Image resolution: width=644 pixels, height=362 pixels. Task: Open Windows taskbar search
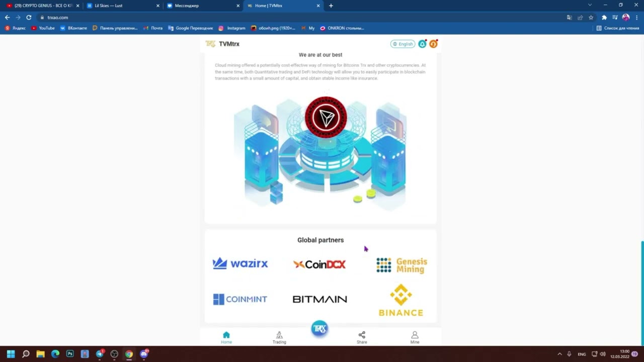[26, 354]
